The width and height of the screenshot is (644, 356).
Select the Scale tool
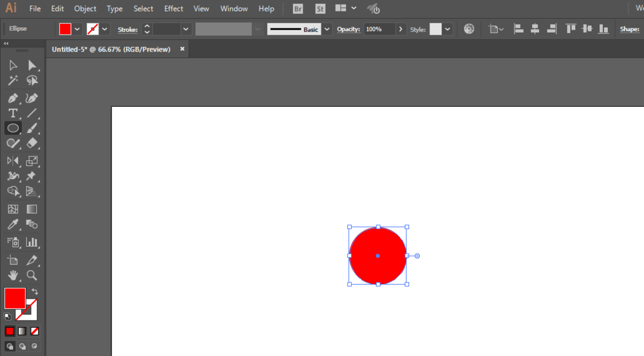click(32, 160)
